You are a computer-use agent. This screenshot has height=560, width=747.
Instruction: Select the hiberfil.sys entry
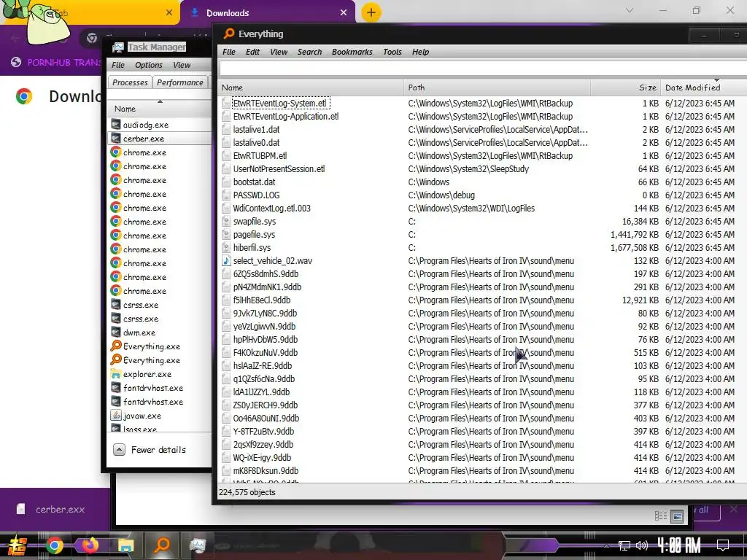tap(252, 248)
